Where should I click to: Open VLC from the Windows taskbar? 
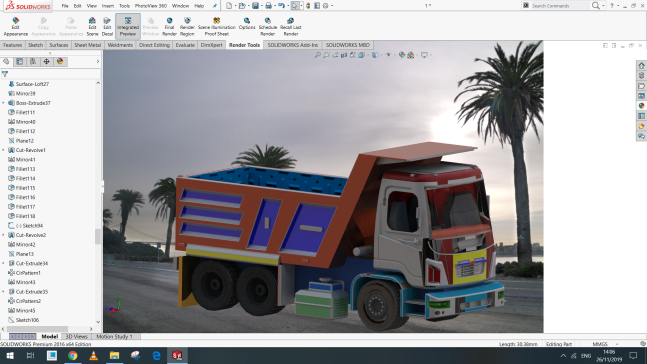pyautogui.click(x=94, y=355)
